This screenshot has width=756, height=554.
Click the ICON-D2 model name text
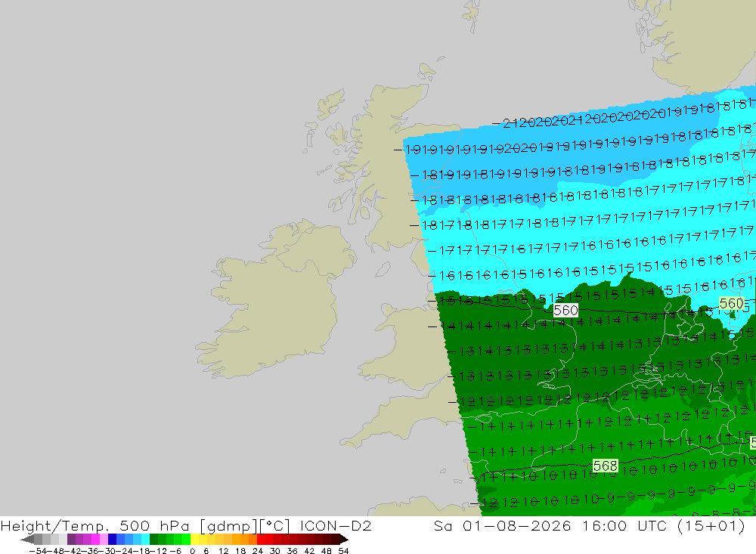336,525
